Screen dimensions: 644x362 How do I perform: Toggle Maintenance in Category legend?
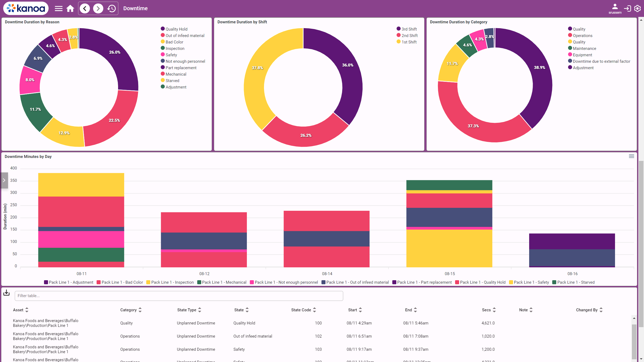582,48
